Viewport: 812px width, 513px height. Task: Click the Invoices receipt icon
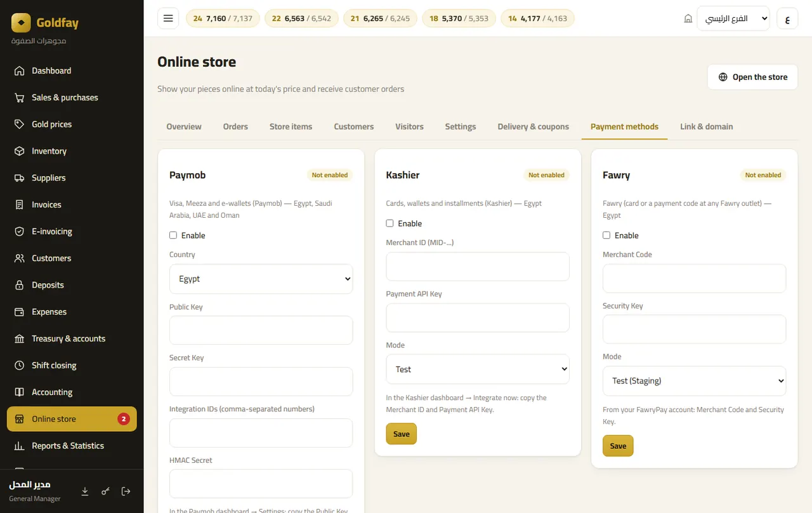click(x=20, y=205)
